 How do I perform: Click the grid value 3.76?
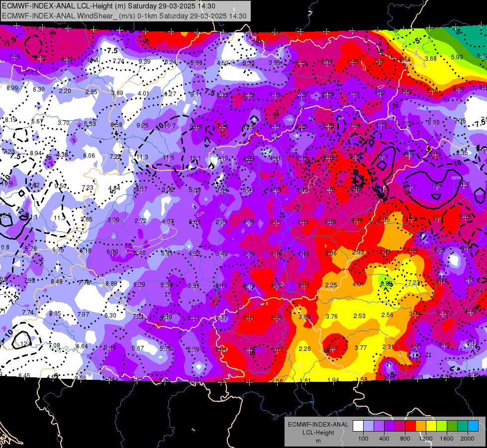click(x=332, y=317)
